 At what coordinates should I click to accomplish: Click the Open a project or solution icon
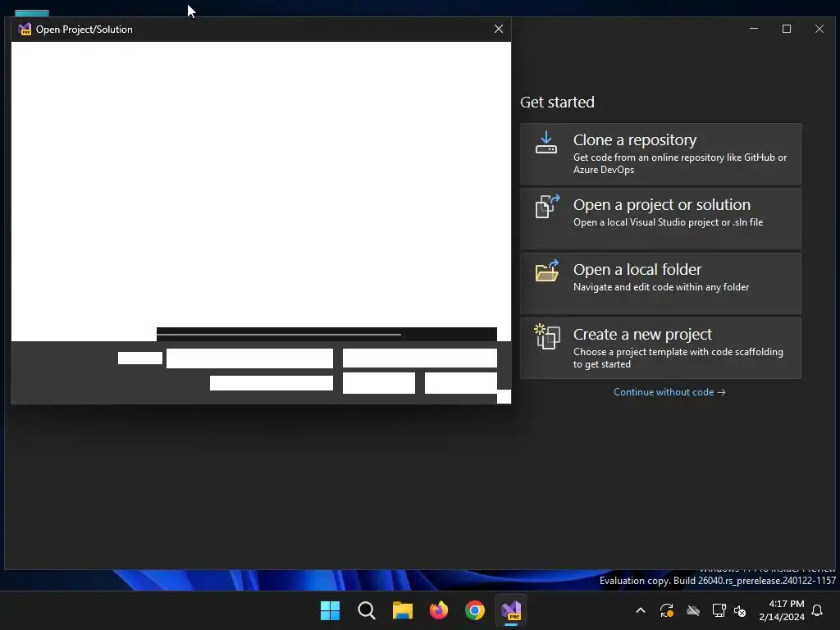[x=547, y=206]
